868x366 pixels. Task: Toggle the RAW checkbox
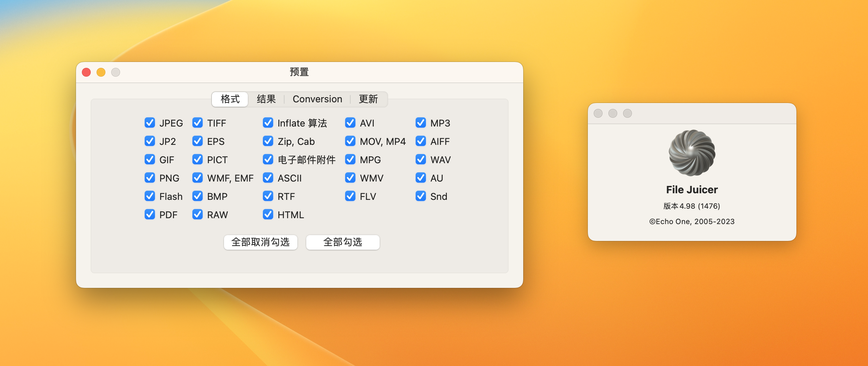[x=198, y=215]
